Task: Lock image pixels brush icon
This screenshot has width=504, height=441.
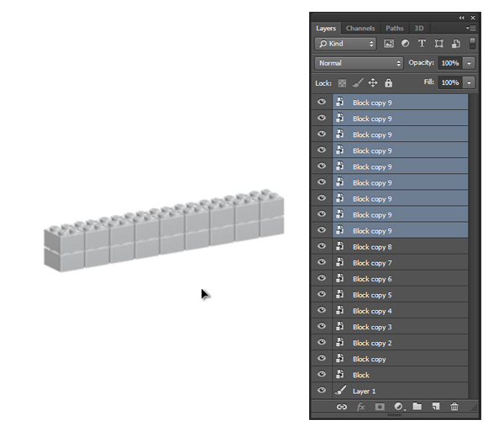Action: tap(358, 83)
